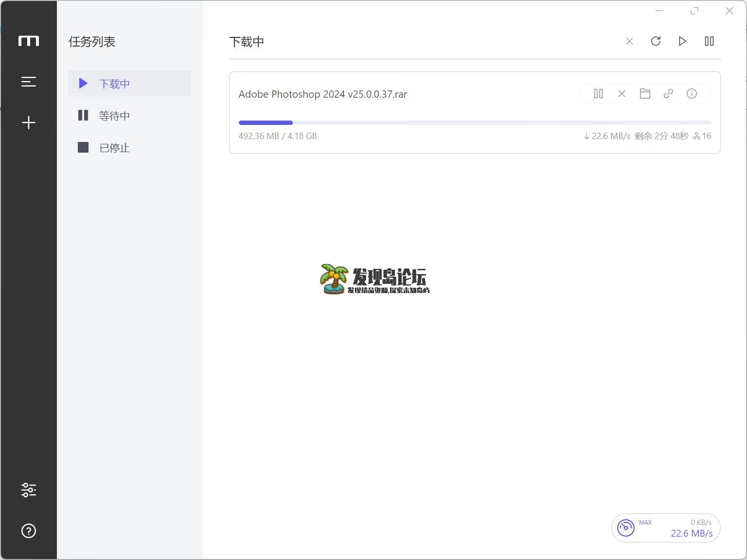The height and width of the screenshot is (560, 747).
Task: Close the Motrix window
Action: [729, 11]
